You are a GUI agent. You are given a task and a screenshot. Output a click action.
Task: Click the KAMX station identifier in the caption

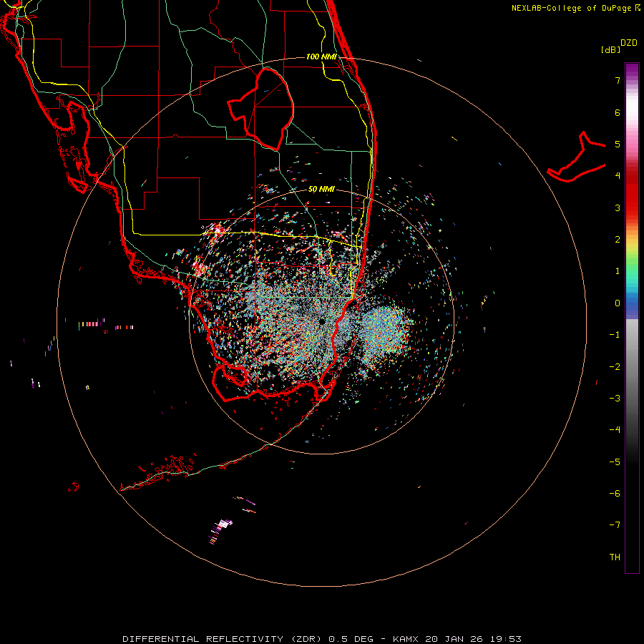click(406, 639)
